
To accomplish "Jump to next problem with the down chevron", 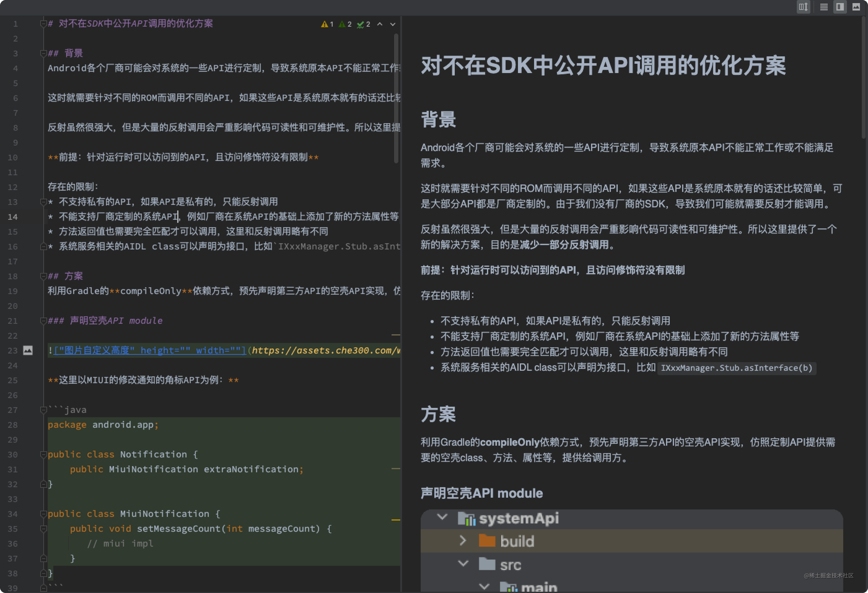I will pos(392,24).
